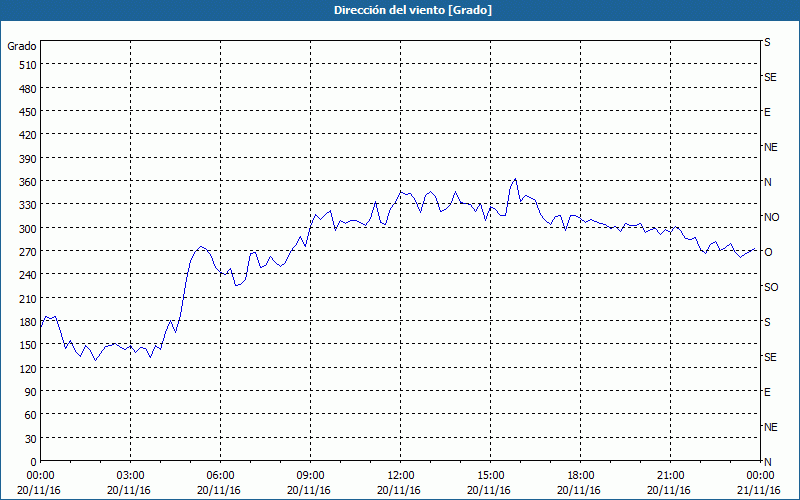Click the 0 y-axis value
Viewport: 800px width, 500px height.
pyautogui.click(x=34, y=462)
